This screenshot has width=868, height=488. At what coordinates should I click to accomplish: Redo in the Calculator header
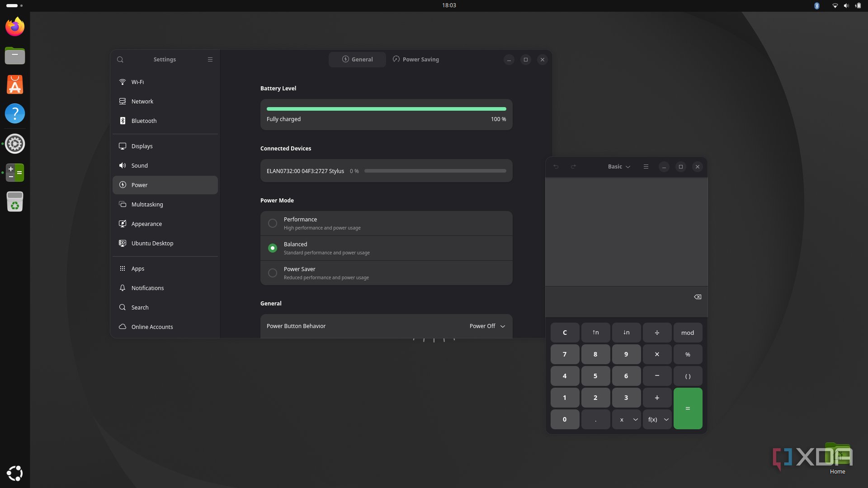(573, 167)
